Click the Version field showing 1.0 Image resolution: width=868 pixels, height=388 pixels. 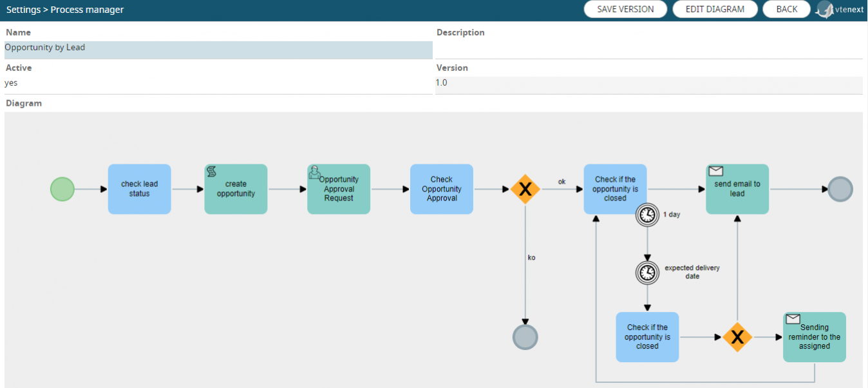[x=649, y=85]
